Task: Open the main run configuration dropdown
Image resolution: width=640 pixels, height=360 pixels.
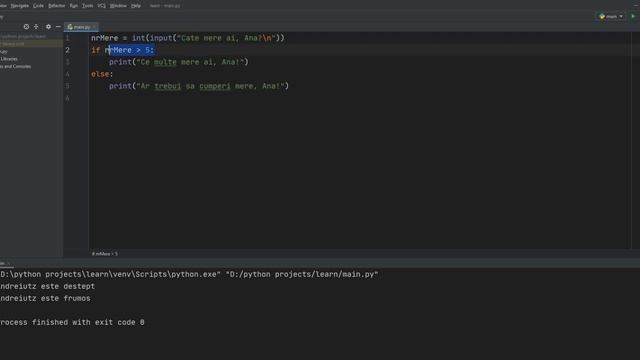Action: tap(611, 16)
